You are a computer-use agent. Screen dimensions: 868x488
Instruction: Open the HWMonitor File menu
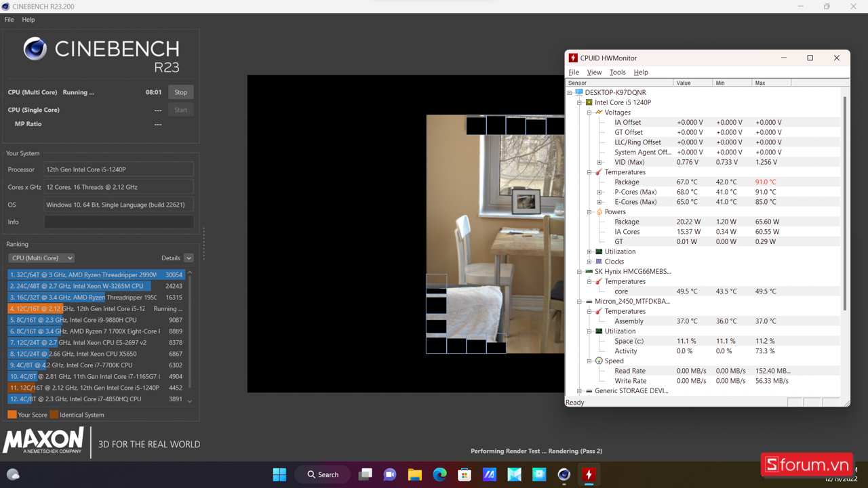pyautogui.click(x=574, y=72)
